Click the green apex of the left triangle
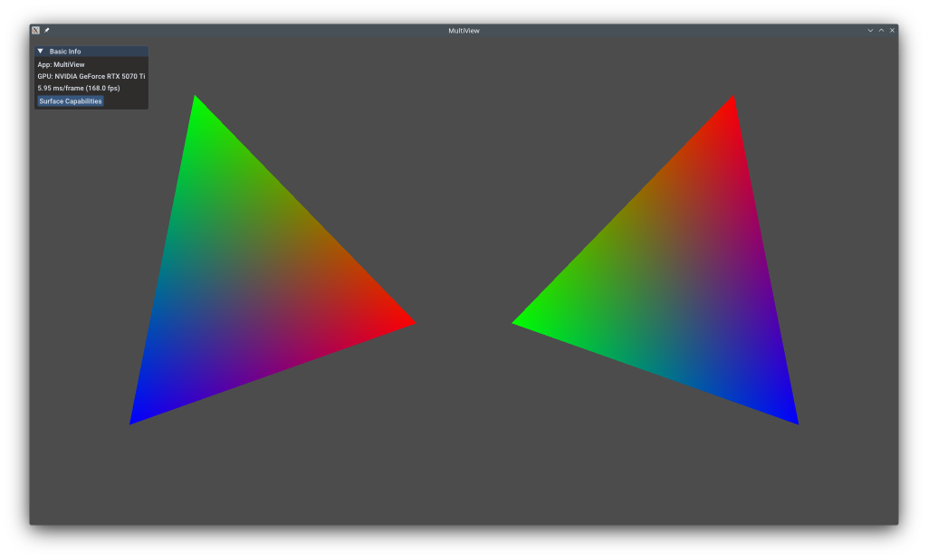Viewport: 928px width, 560px height. click(x=195, y=101)
